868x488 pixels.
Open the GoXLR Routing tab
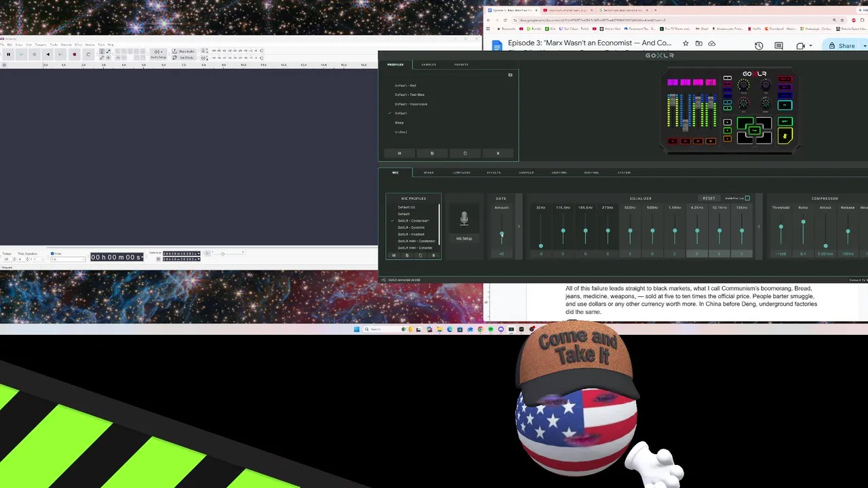pyautogui.click(x=591, y=172)
